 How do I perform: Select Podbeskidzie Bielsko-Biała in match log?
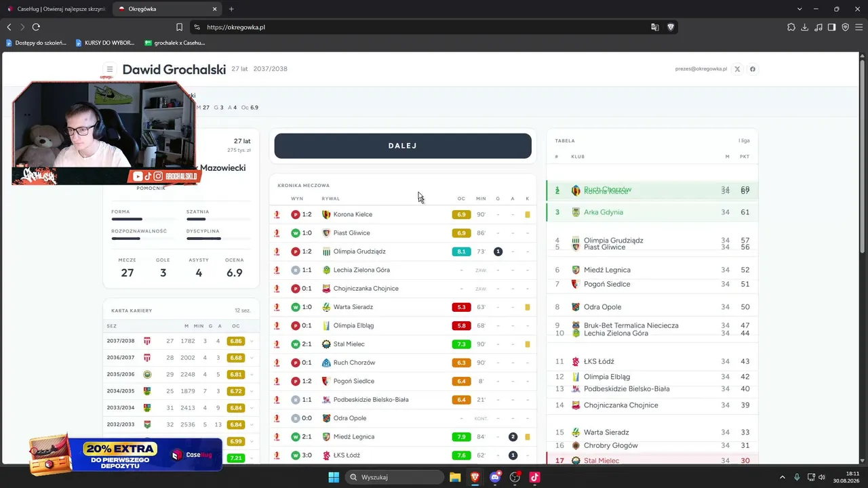tap(371, 400)
